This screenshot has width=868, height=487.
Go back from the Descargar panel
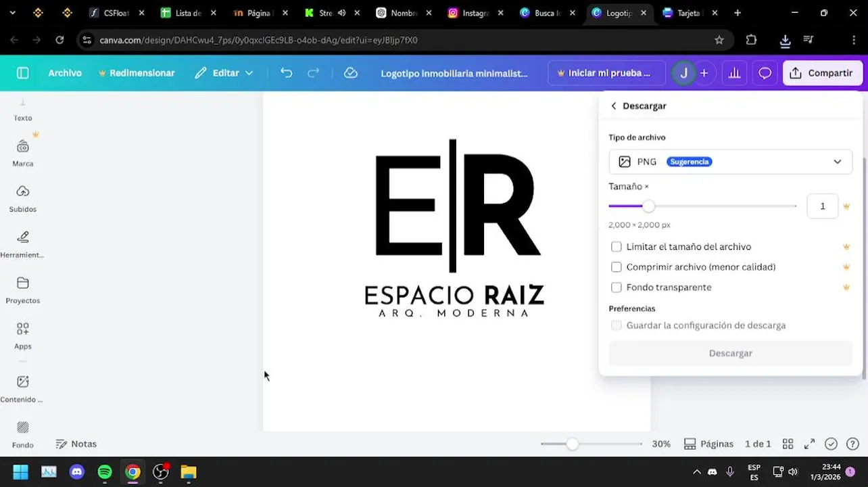pos(614,106)
